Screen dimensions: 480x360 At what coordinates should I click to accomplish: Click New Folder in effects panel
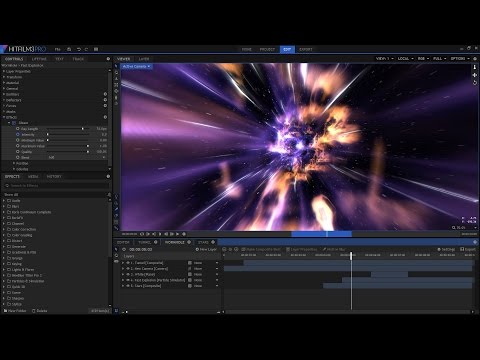[x=15, y=311]
